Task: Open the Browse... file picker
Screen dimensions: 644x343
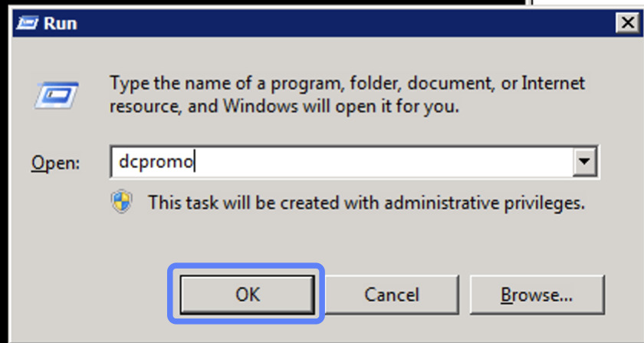Action: (536, 294)
